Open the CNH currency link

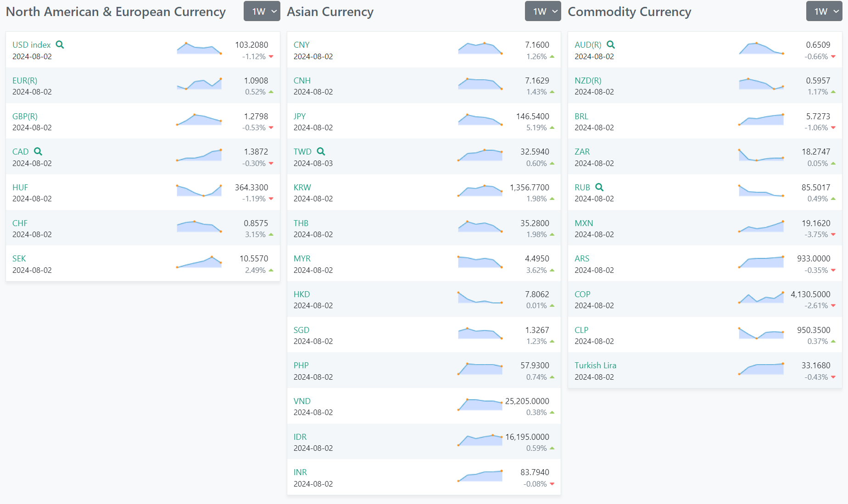coord(302,80)
